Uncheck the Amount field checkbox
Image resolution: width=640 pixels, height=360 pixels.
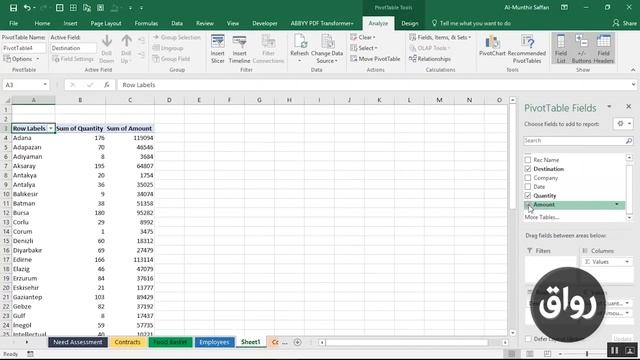(528, 204)
